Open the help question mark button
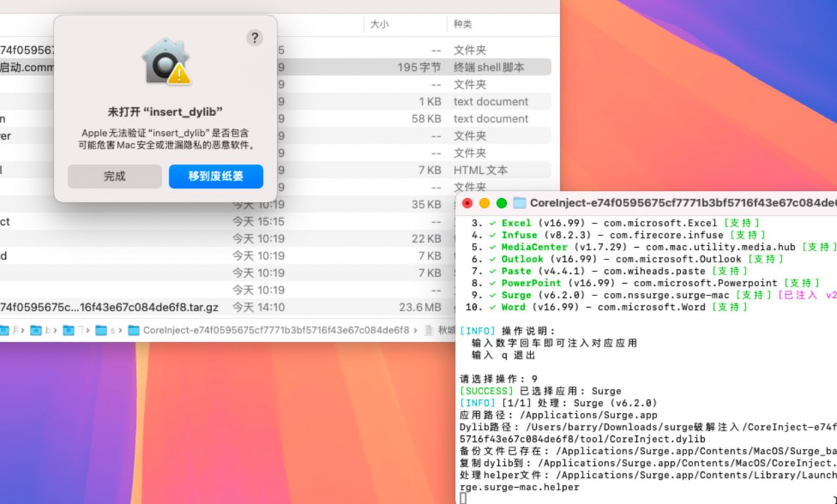837x504 pixels. point(254,37)
